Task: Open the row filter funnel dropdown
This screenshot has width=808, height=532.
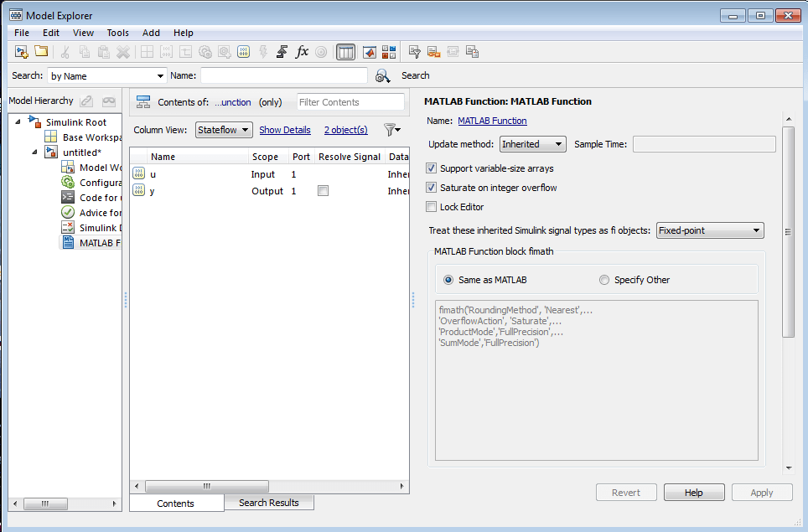Action: click(392, 130)
